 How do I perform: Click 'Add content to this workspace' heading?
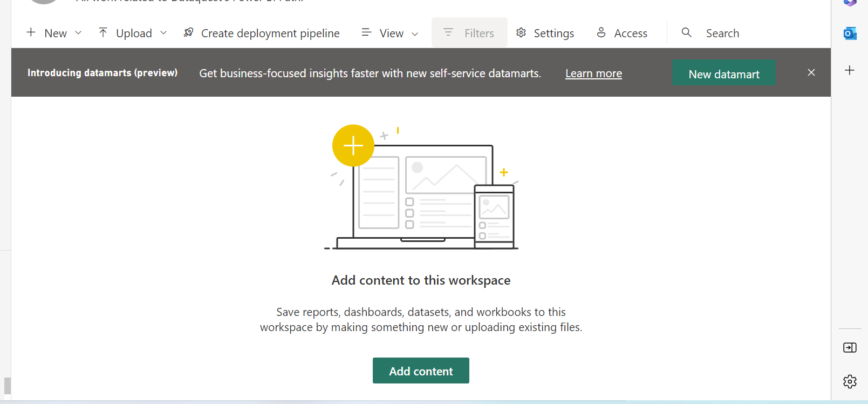pos(421,280)
